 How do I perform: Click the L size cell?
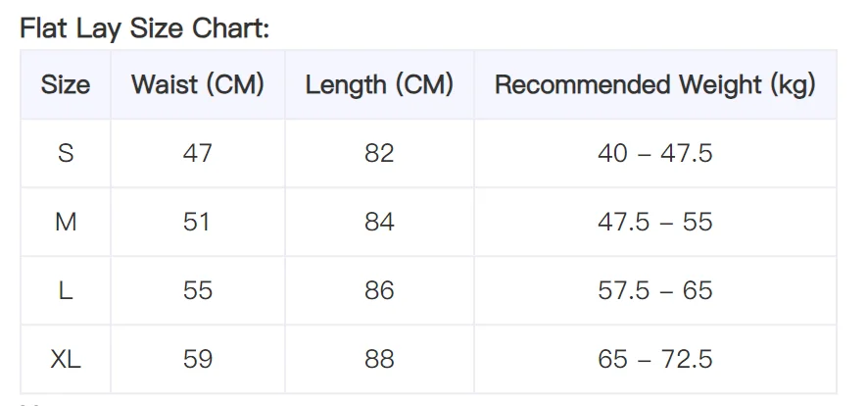tap(66, 290)
